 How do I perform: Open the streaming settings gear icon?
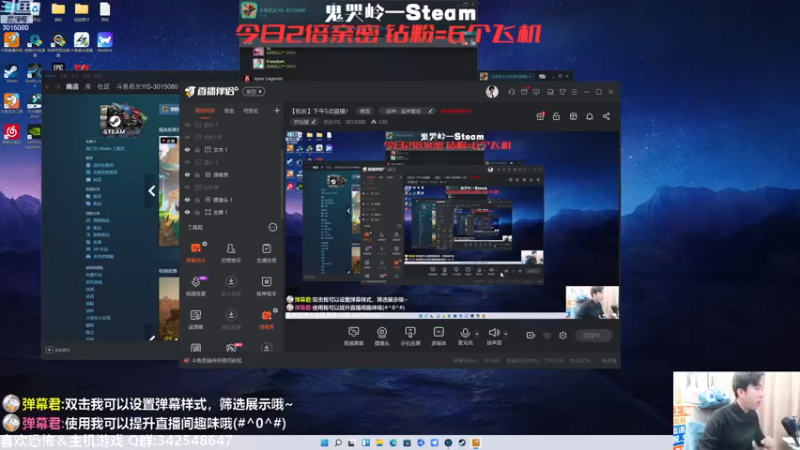pyautogui.click(x=563, y=335)
